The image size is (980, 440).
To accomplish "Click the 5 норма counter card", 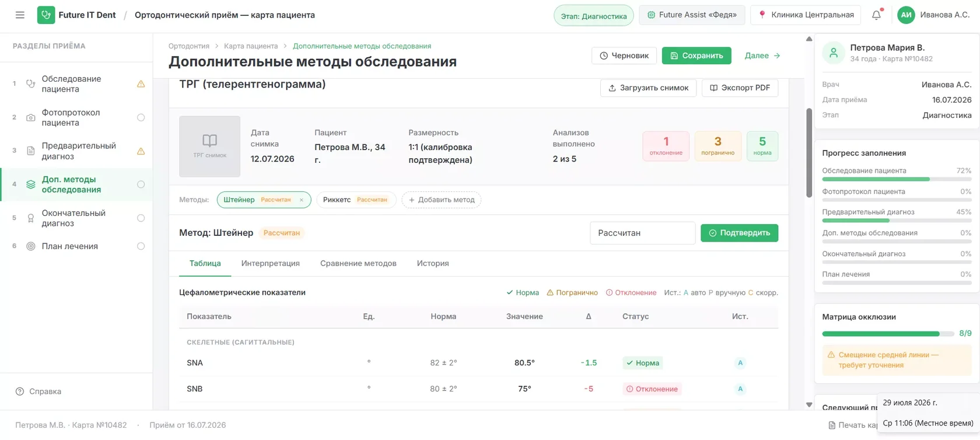I will click(x=762, y=146).
